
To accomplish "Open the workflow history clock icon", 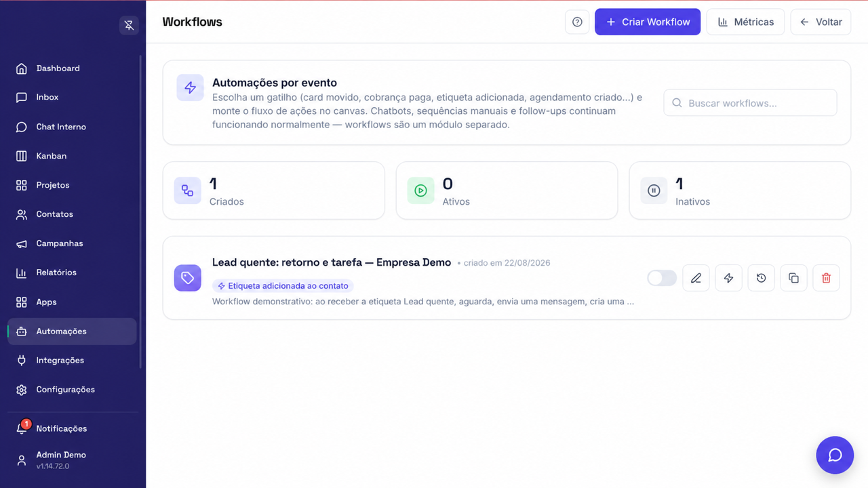I will point(761,278).
